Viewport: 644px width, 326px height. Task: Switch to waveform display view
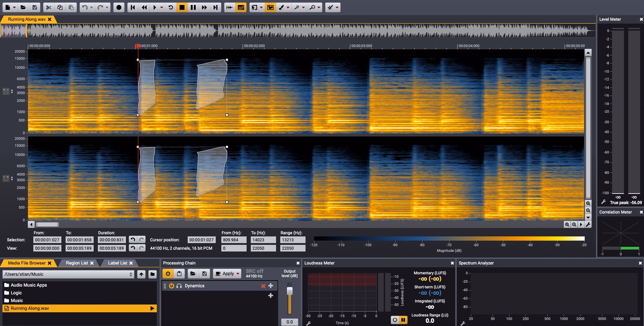click(229, 7)
